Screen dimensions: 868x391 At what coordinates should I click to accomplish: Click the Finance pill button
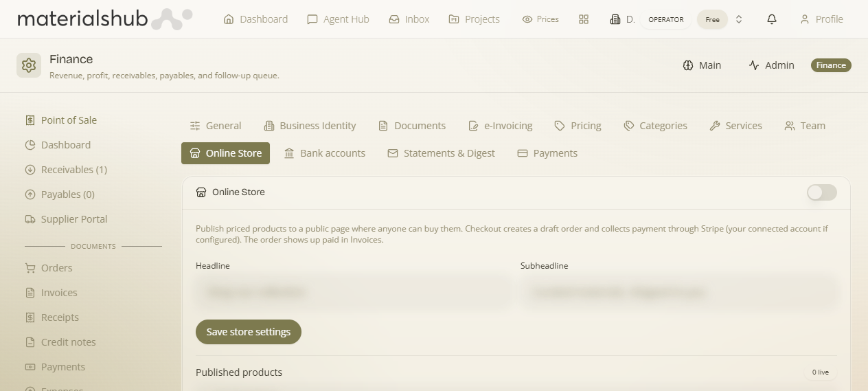831,65
